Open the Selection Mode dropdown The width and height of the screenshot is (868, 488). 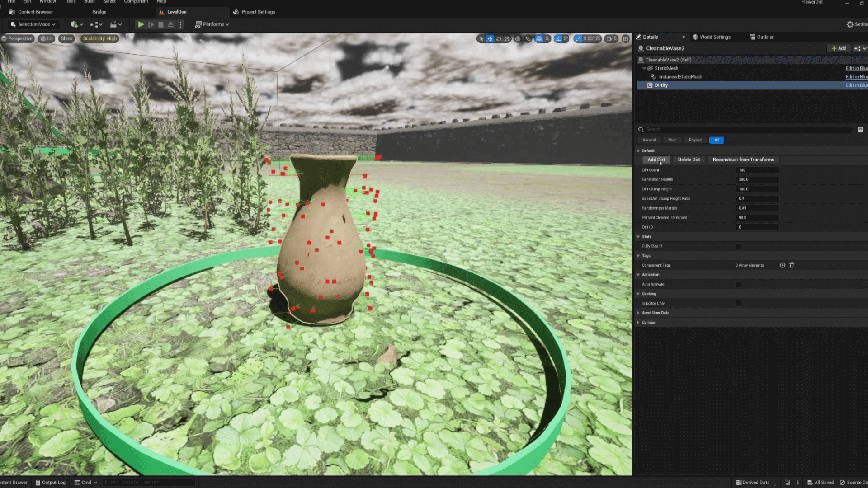pos(33,24)
